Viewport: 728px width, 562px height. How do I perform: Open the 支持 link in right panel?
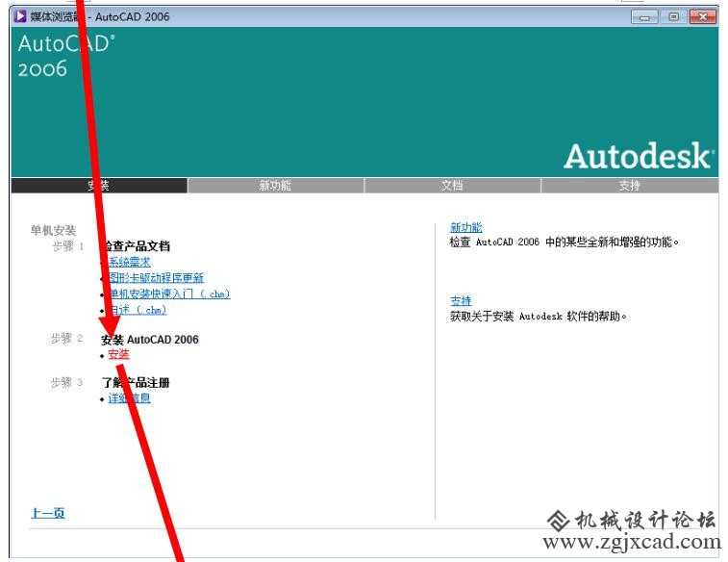click(x=461, y=301)
